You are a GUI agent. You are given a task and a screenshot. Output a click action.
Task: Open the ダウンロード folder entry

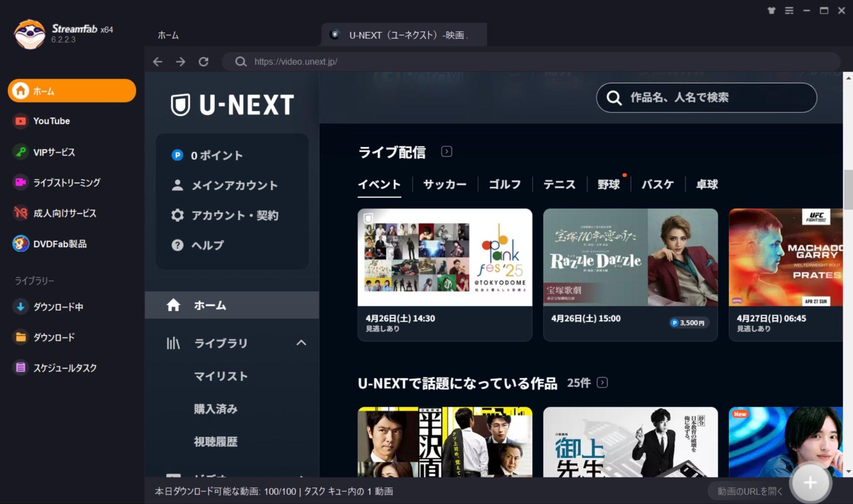(54, 337)
